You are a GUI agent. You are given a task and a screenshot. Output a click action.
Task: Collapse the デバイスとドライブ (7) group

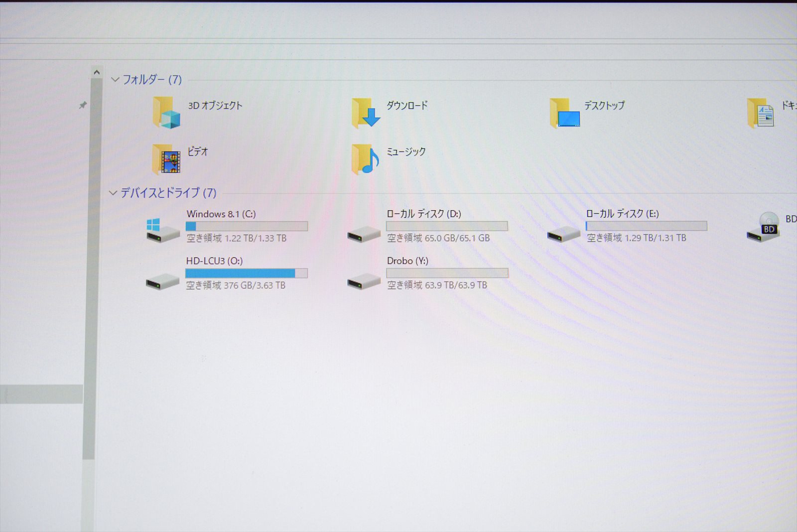(x=113, y=193)
